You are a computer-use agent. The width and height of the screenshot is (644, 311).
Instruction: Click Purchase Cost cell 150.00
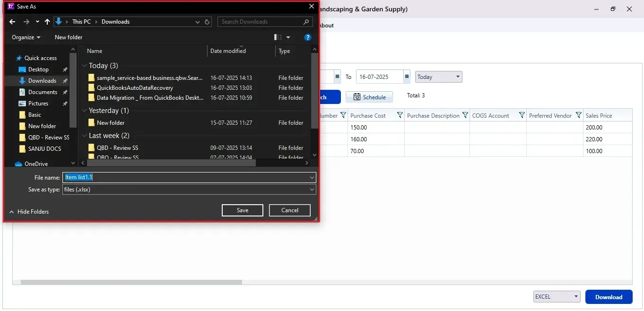coord(376,128)
